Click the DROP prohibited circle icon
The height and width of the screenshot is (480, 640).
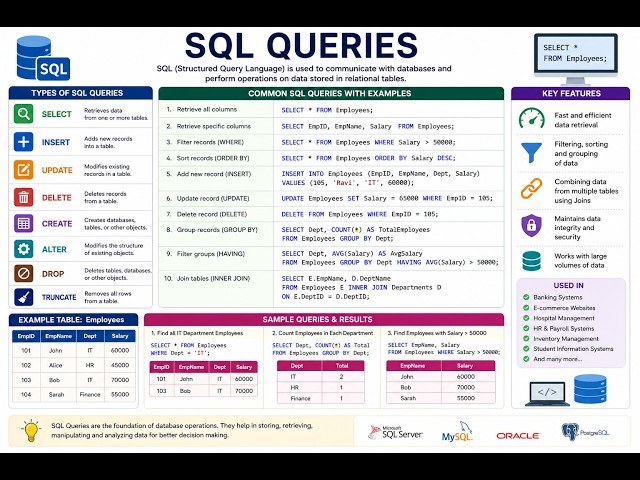click(x=23, y=273)
